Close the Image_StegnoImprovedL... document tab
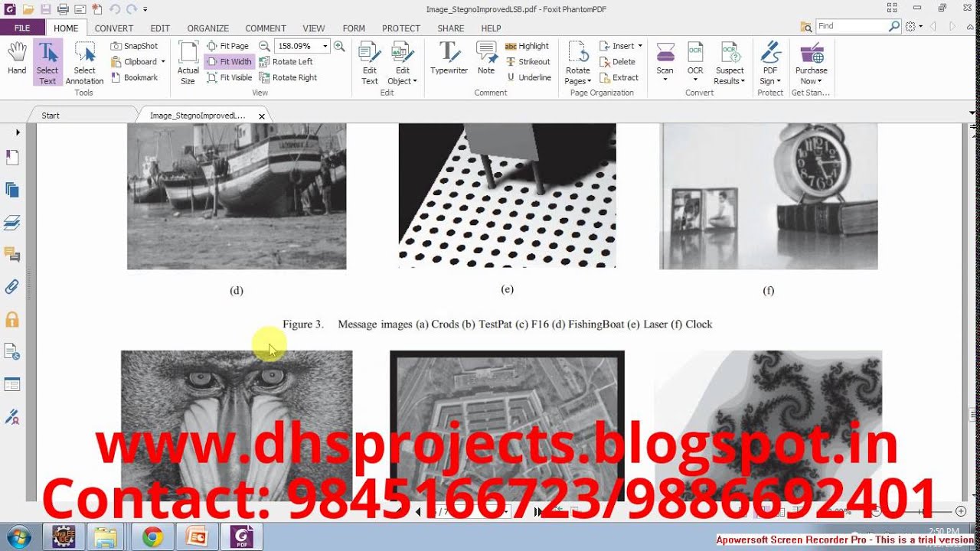The width and height of the screenshot is (980, 551). click(x=262, y=116)
